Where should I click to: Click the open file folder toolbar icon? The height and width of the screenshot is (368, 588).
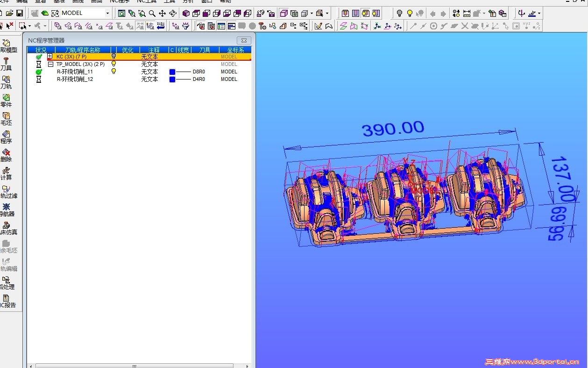pos(10,13)
